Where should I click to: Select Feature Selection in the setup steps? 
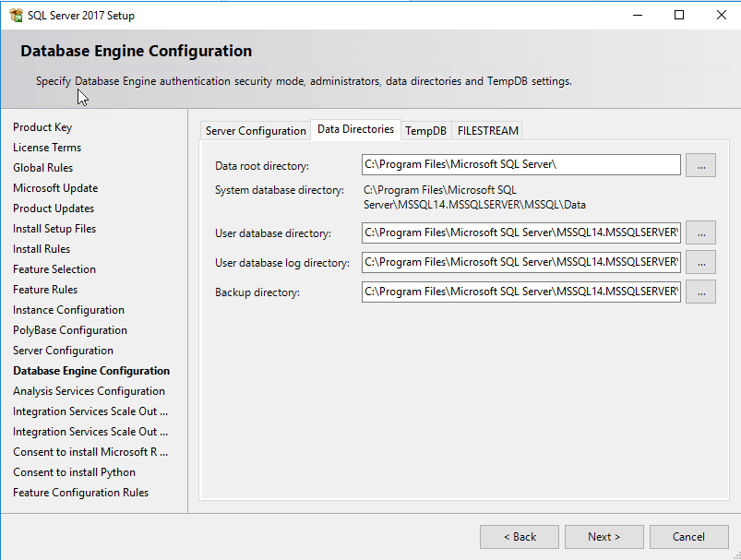[x=54, y=269]
